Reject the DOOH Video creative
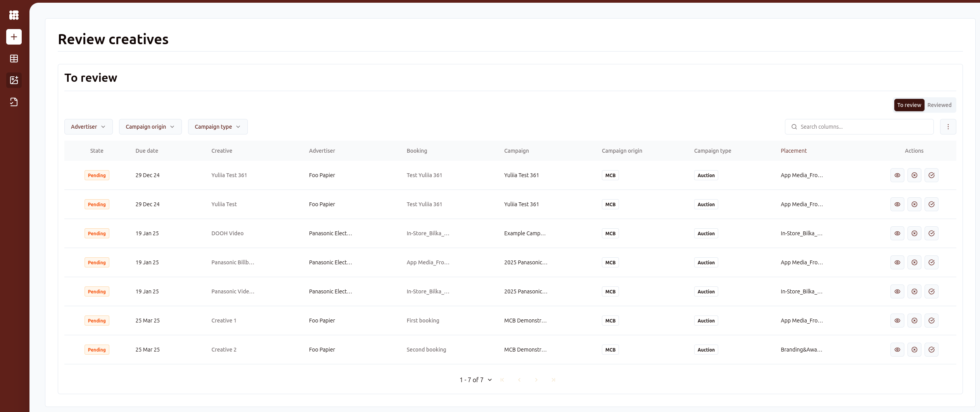The width and height of the screenshot is (980, 412). [914, 233]
